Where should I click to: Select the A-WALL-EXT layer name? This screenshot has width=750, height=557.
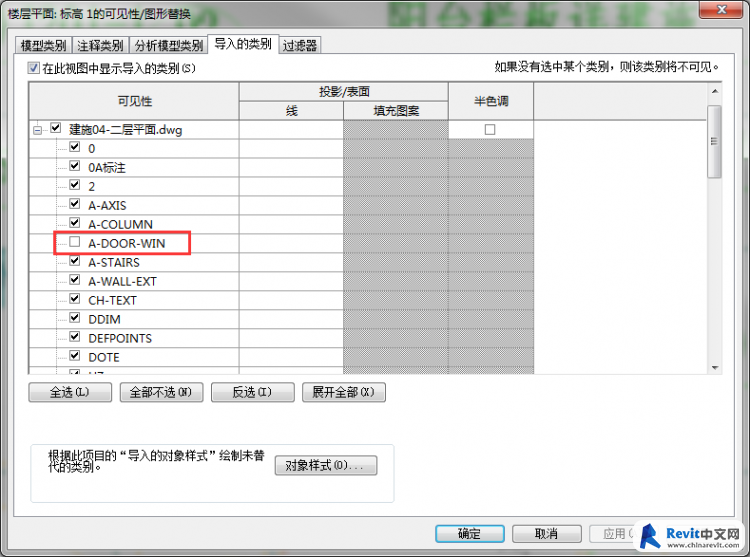[x=122, y=282]
